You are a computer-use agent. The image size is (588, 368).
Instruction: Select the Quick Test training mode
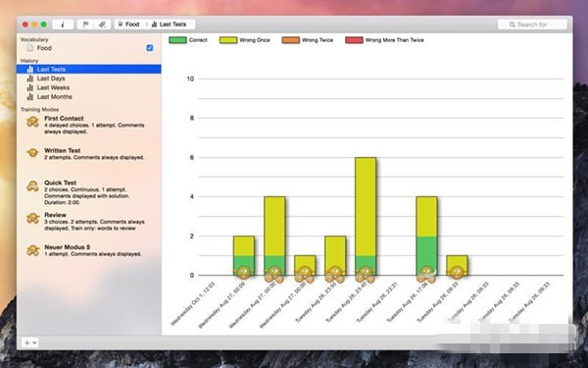89,193
